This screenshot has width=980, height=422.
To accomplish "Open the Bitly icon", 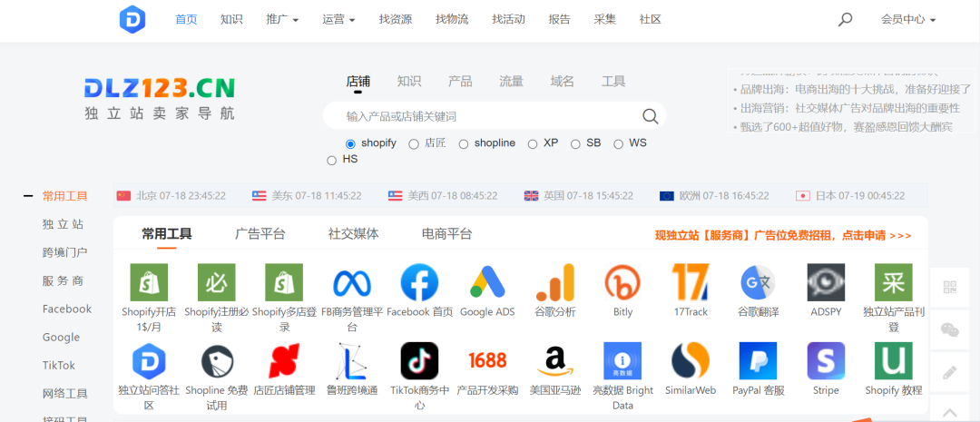I will 622,282.
